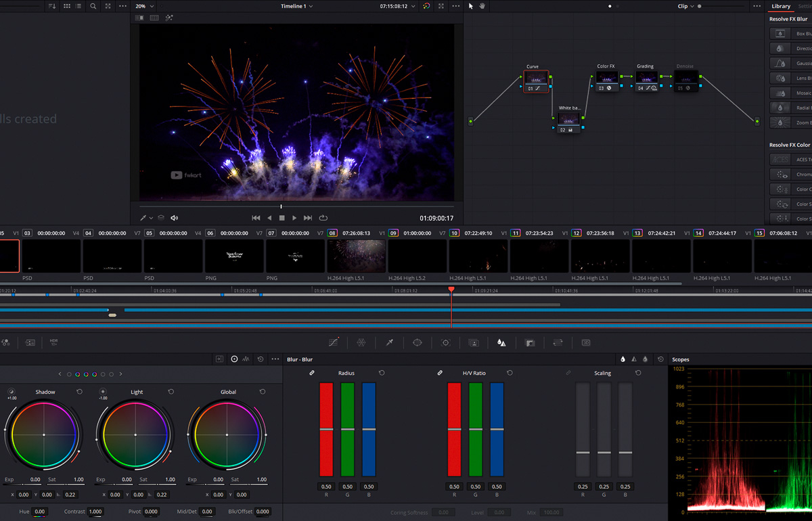Image resolution: width=812 pixels, height=521 pixels.
Task: Click the stop playback button
Action: [281, 218]
